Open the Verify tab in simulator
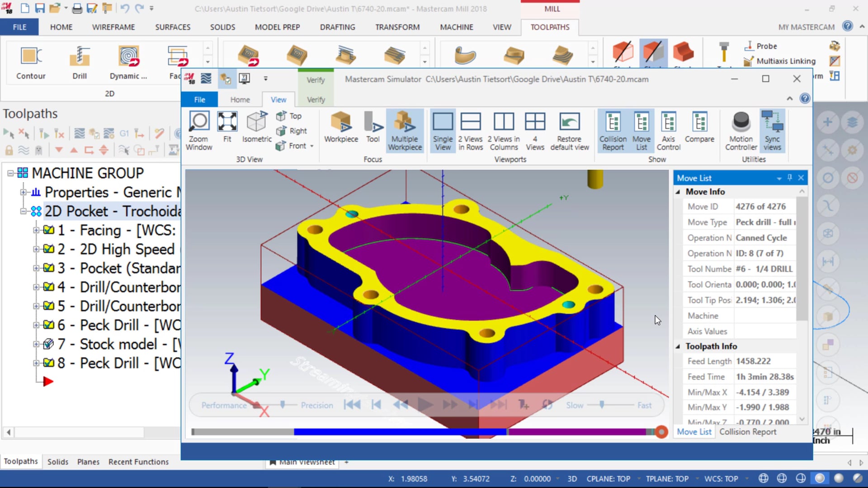868x488 pixels. 316,99
